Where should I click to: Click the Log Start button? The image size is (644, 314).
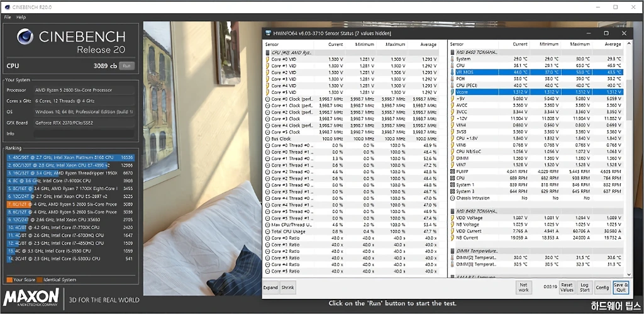click(584, 288)
